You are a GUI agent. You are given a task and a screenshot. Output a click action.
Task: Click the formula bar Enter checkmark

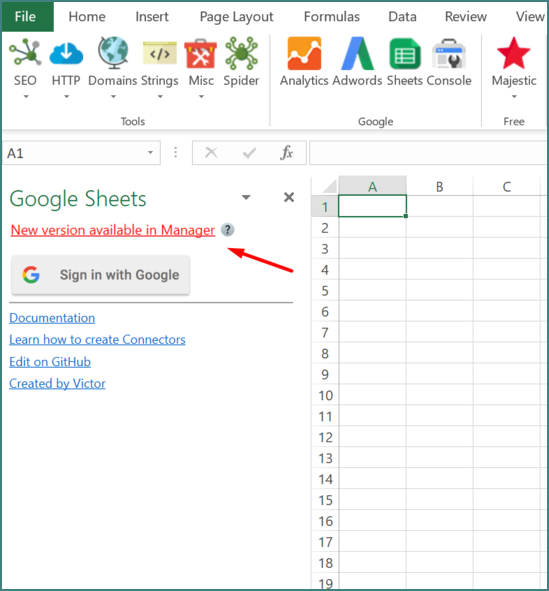[249, 153]
